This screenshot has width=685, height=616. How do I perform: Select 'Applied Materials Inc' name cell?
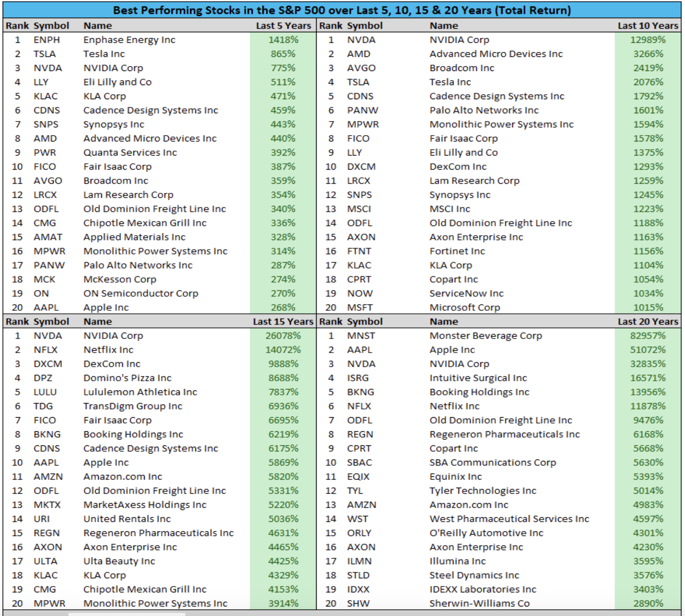click(x=134, y=237)
